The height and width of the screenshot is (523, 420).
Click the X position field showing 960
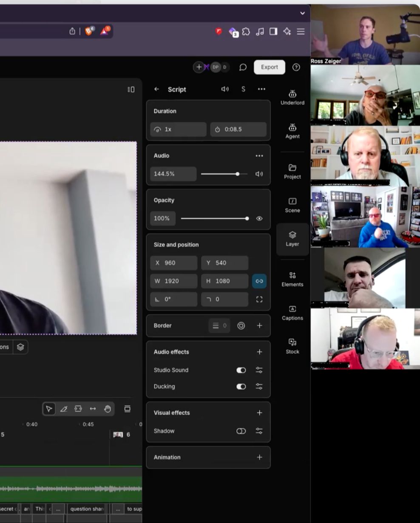pos(174,263)
